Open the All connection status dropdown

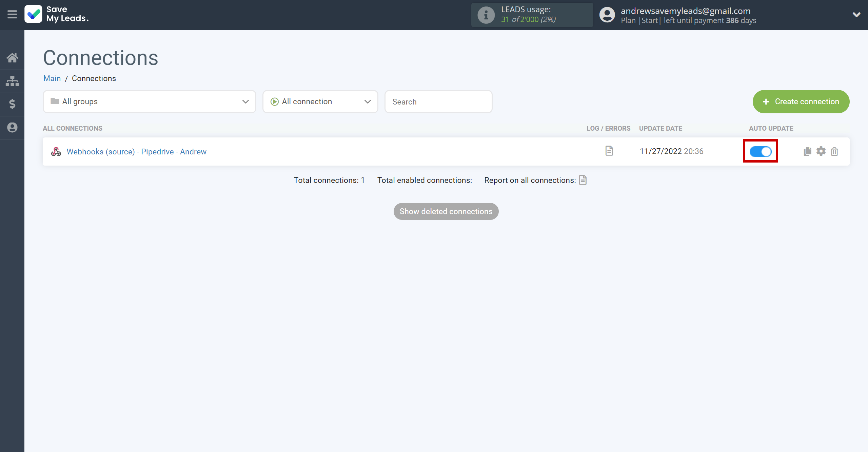pos(320,102)
